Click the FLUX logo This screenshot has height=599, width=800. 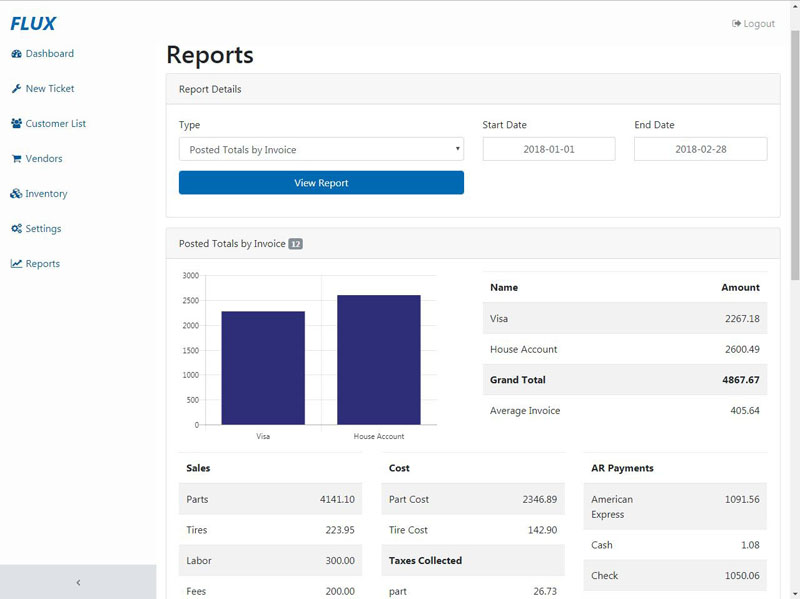coord(33,24)
